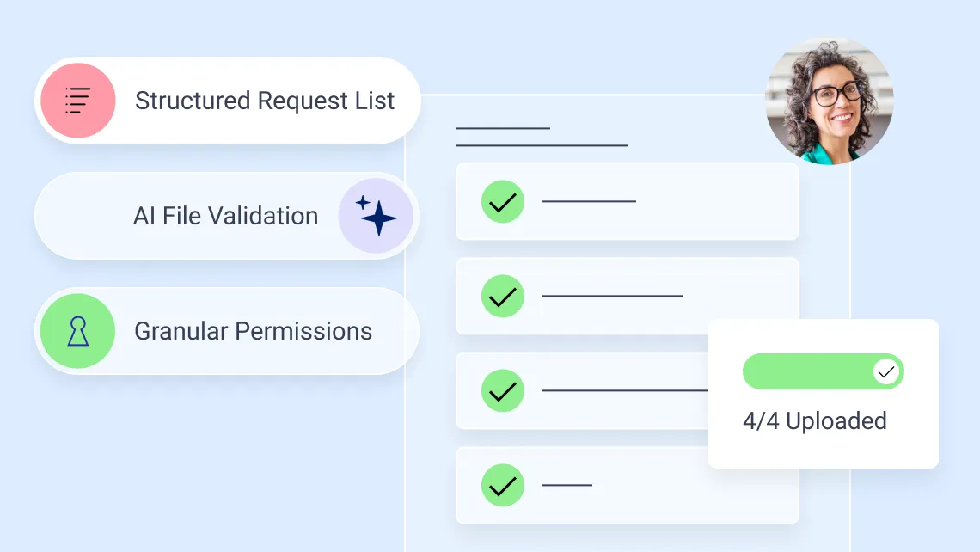Click the 4/4 Uploaded label
This screenshot has height=552, width=980.
coord(814,420)
